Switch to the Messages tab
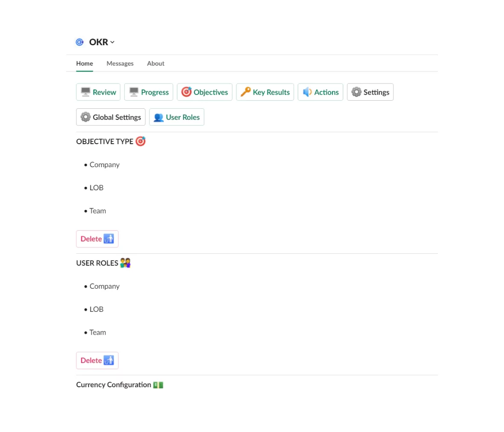Screen dimensions: 504x432 pyautogui.click(x=120, y=63)
